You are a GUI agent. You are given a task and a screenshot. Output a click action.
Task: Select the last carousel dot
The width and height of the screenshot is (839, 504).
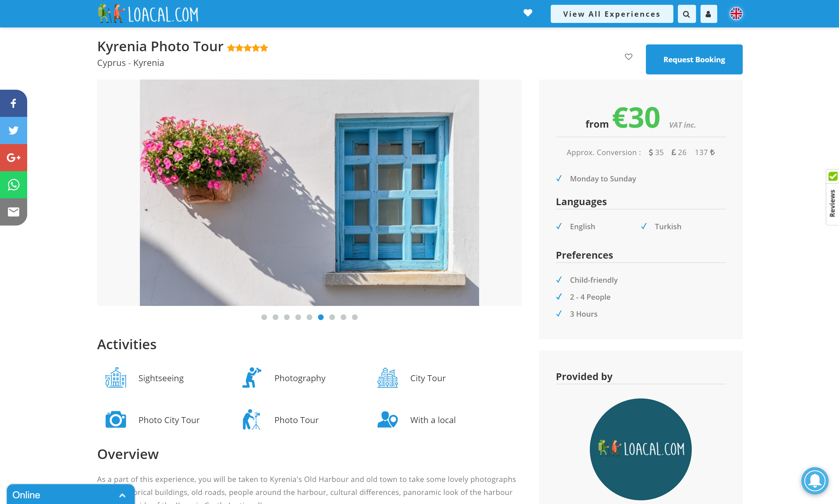tap(355, 317)
